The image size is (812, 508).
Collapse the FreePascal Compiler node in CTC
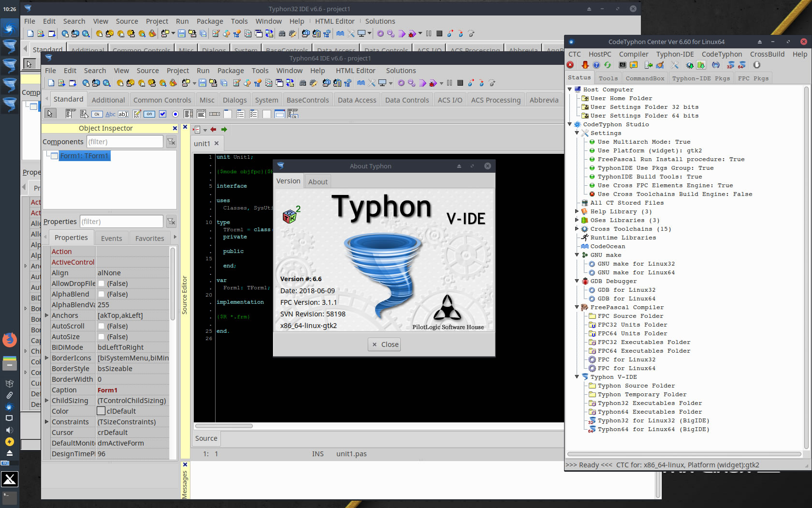pos(577,307)
